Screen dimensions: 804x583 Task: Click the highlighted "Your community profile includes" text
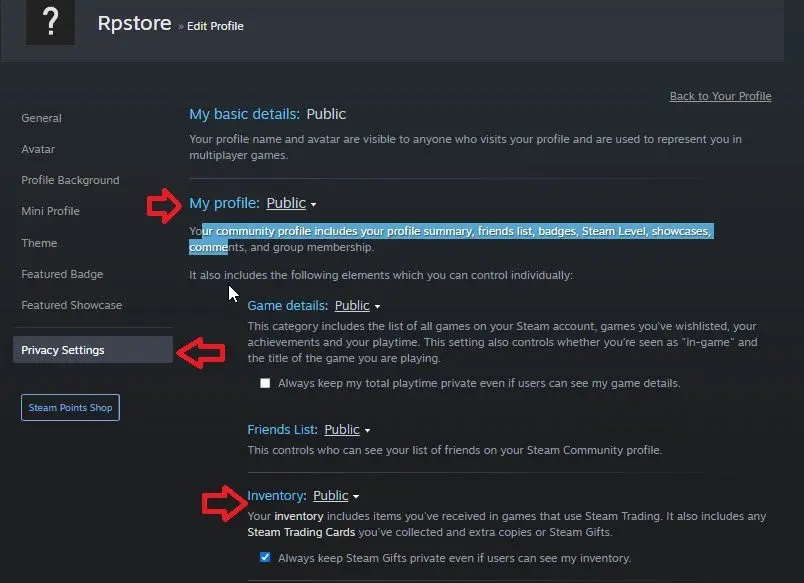pyautogui.click(x=451, y=239)
